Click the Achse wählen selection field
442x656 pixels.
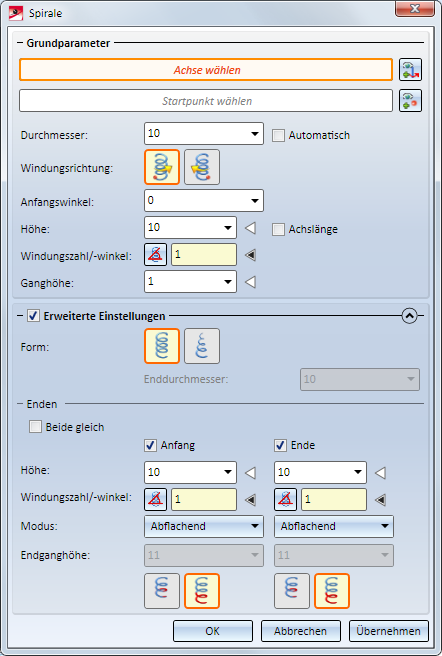click(x=206, y=70)
